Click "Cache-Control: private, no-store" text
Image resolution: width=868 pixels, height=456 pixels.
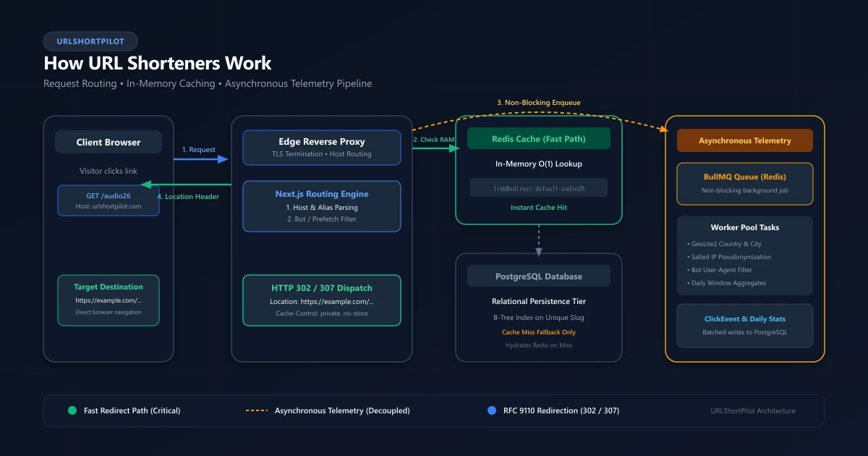point(322,313)
